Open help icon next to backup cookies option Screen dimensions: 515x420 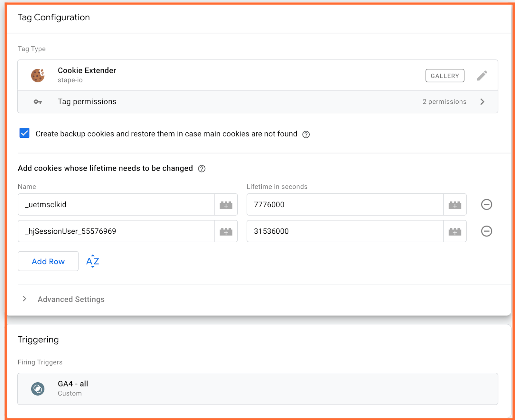pos(306,135)
